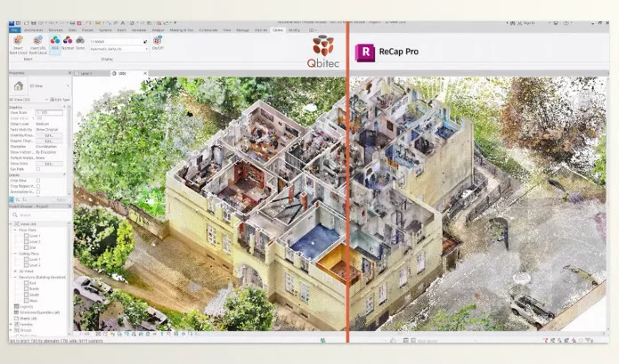Click the Insert Point Cloud icon

click(x=18, y=40)
